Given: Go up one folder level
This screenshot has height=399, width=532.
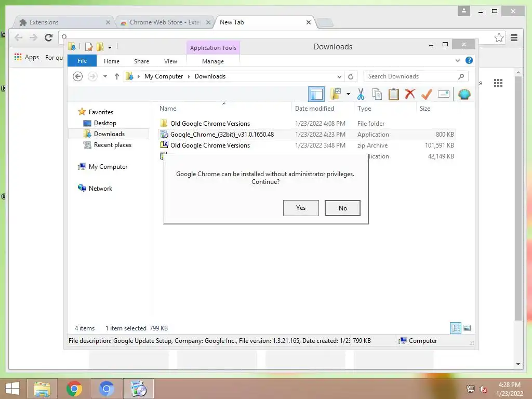Looking at the screenshot, I should coord(117,76).
